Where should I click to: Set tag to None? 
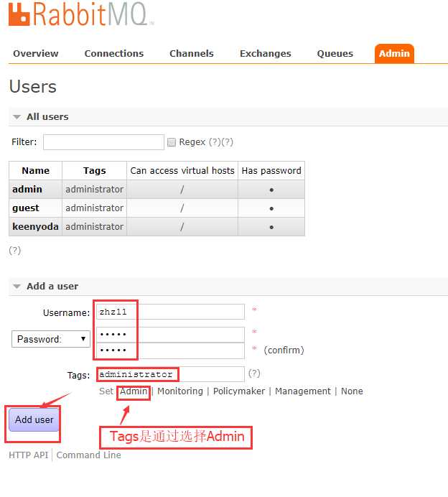coord(352,391)
